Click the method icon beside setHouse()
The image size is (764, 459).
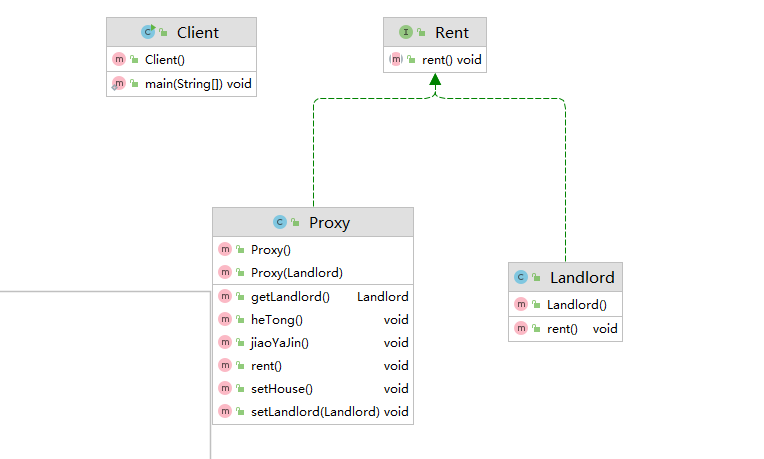tap(225, 389)
